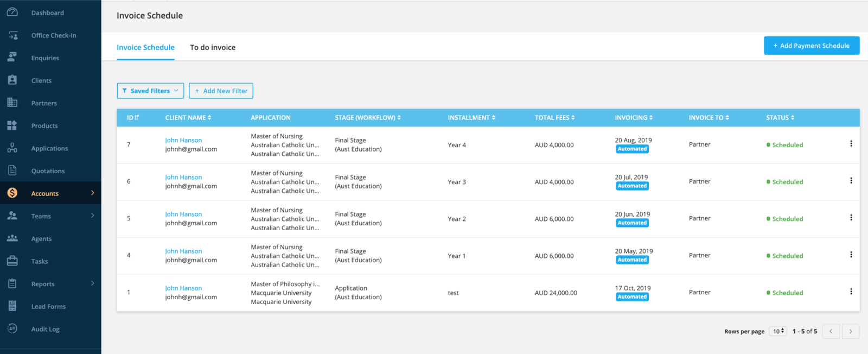Open the Dashboard sidebar icon

(12, 12)
